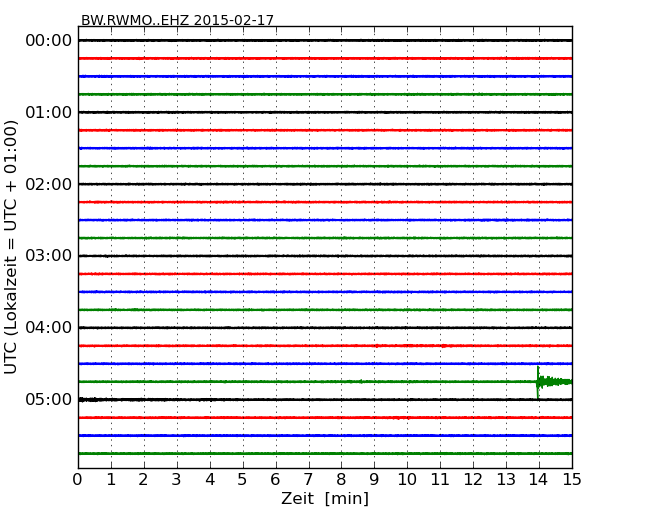Click the x-axis tick label 10
This screenshot has width=650, height=520.
(x=407, y=480)
